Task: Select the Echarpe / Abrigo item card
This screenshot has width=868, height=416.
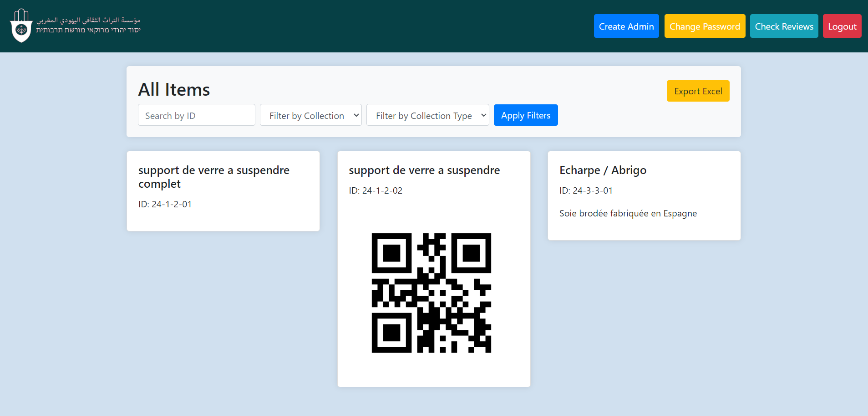Action: point(644,195)
